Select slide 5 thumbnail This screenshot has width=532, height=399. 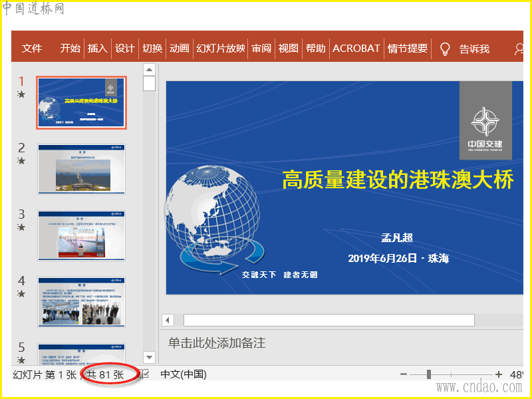(81, 354)
